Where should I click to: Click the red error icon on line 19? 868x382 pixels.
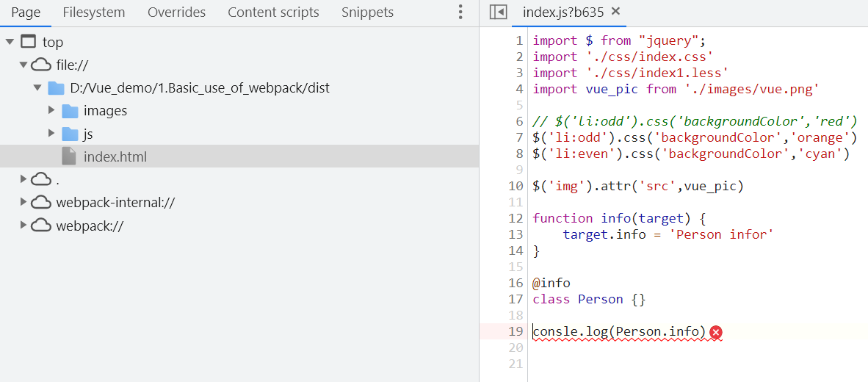tap(716, 333)
